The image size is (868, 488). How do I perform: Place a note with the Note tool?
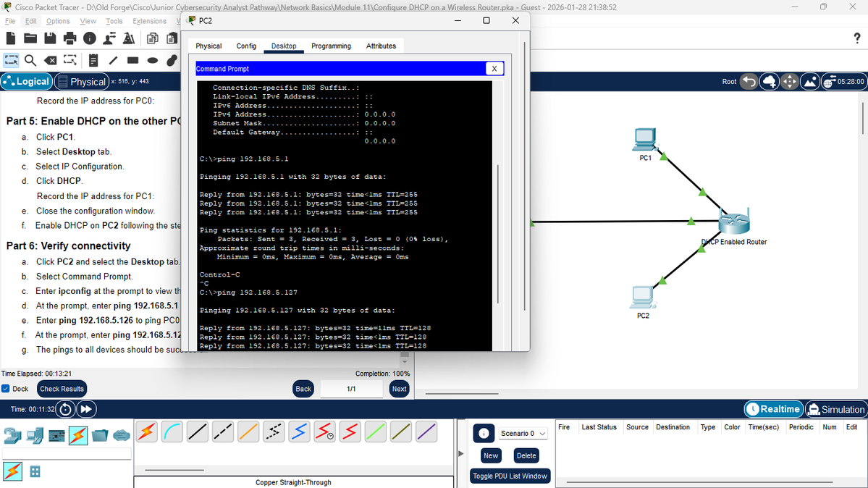(x=93, y=60)
